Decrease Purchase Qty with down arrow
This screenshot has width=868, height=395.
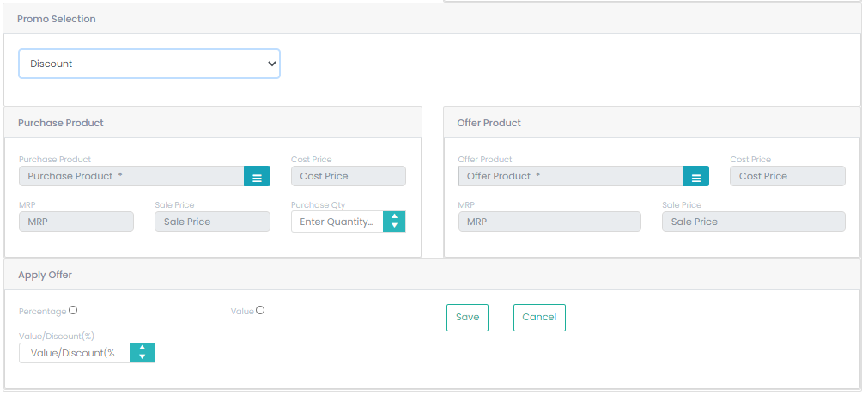(394, 226)
